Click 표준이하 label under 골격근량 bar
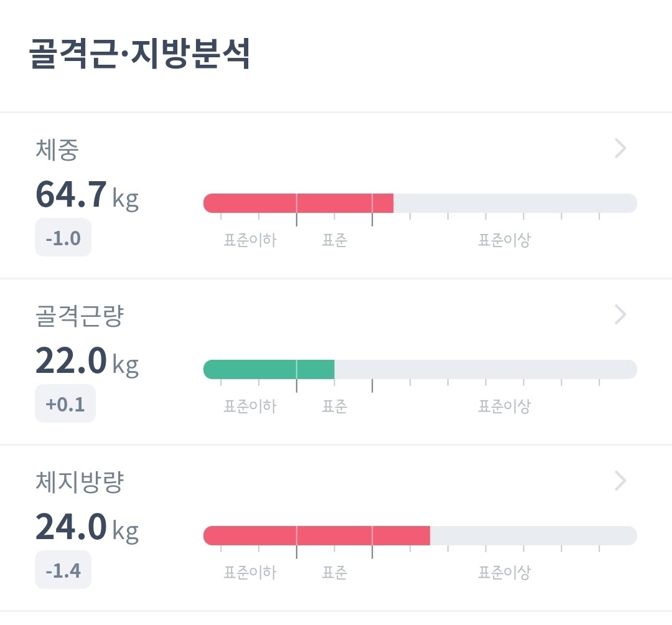This screenshot has width=672, height=625. (x=250, y=407)
